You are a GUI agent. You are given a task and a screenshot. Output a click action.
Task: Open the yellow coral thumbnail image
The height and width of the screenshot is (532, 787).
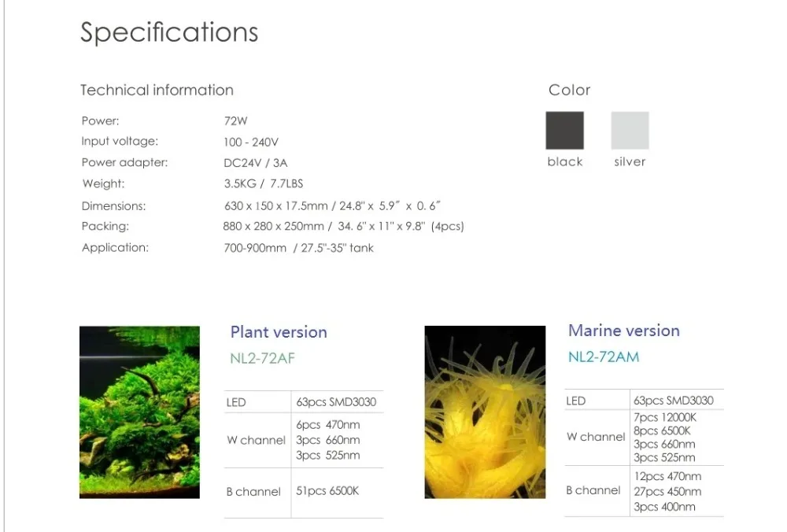click(x=485, y=412)
